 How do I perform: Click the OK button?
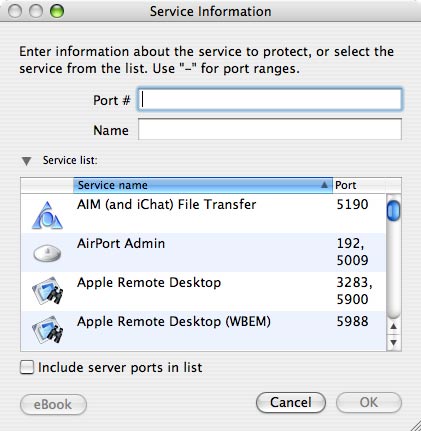pos(369,402)
